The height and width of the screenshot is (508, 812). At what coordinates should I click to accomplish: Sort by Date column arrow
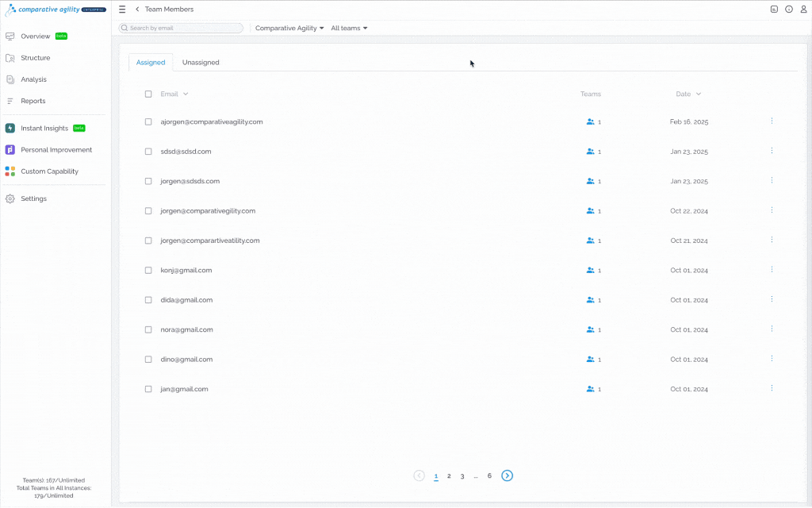pos(699,94)
